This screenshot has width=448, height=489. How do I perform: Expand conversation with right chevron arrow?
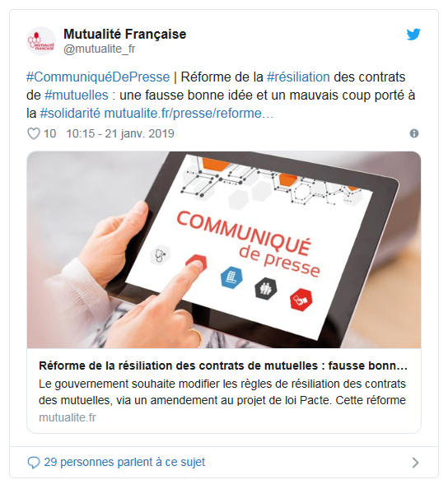point(415,463)
